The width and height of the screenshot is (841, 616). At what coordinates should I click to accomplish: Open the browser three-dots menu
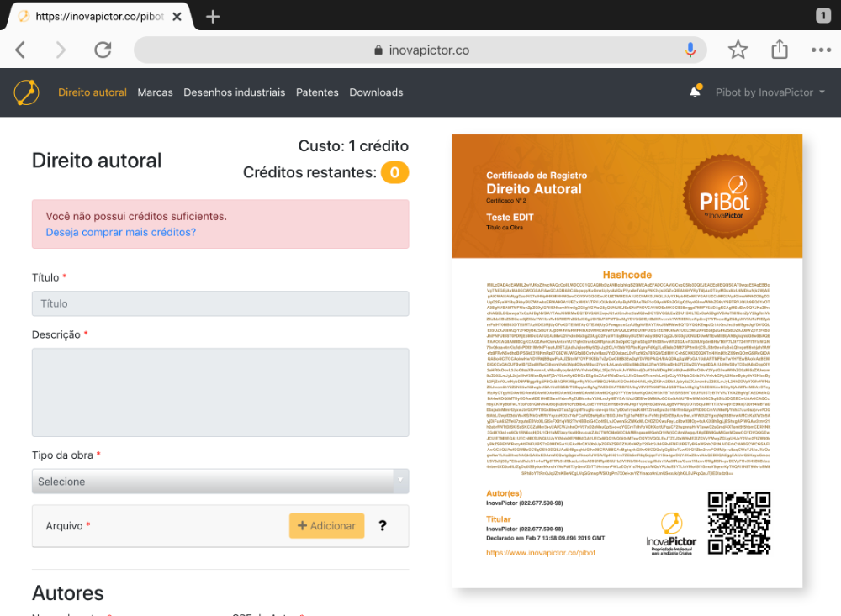coord(821,50)
